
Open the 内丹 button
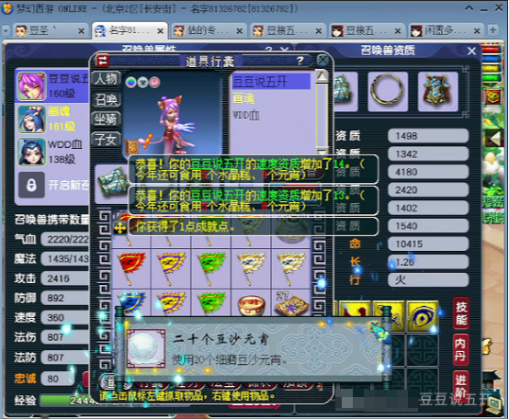[461, 349]
